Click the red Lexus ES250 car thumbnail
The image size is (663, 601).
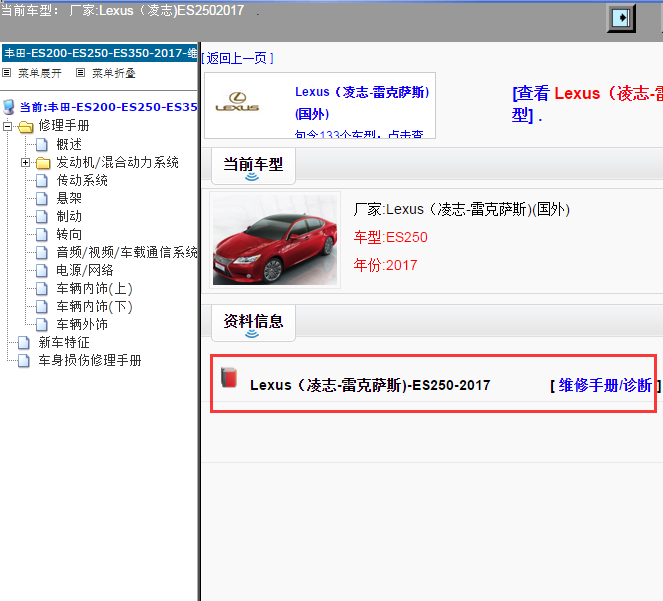[275, 239]
